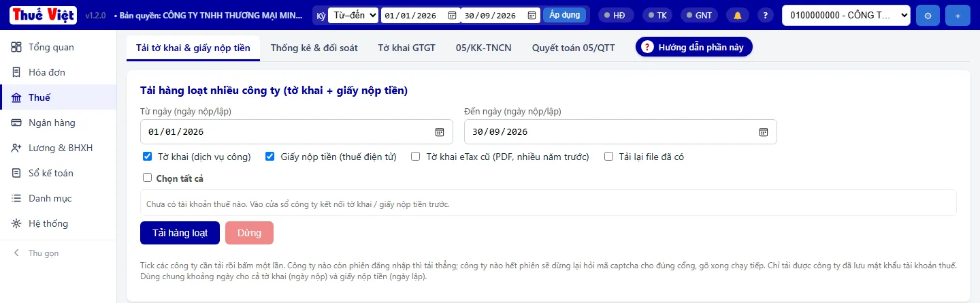Click the GNT status indicator

point(699,15)
